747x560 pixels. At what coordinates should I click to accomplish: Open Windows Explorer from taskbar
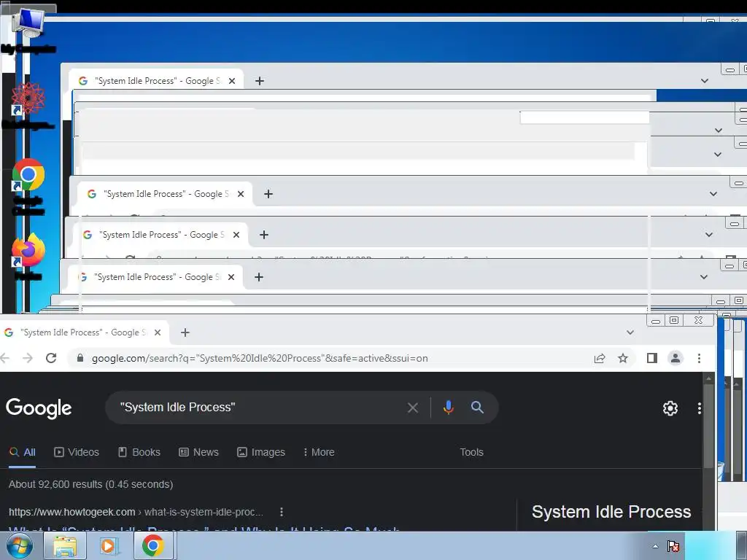pos(65,546)
